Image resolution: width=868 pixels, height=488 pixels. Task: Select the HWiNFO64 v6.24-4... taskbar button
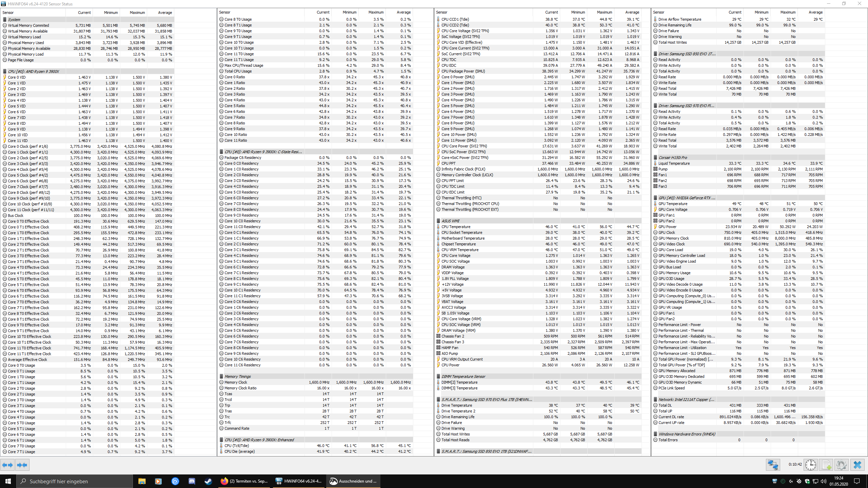coord(299,481)
